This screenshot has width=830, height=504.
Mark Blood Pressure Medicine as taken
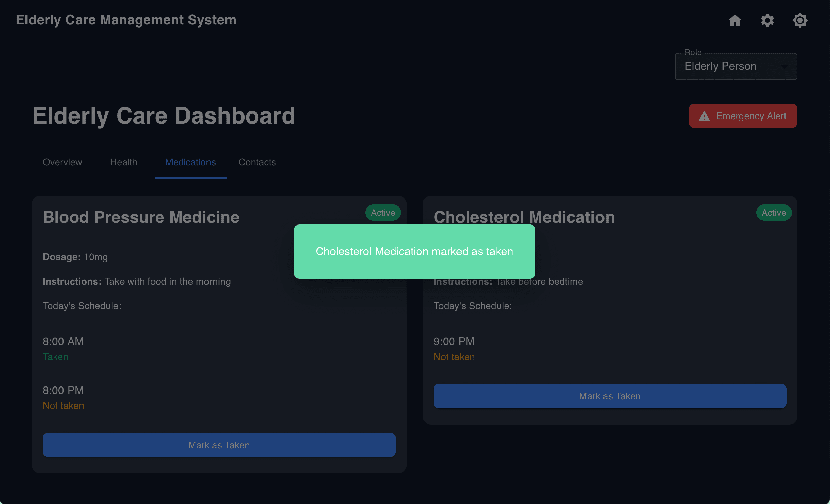click(x=219, y=445)
